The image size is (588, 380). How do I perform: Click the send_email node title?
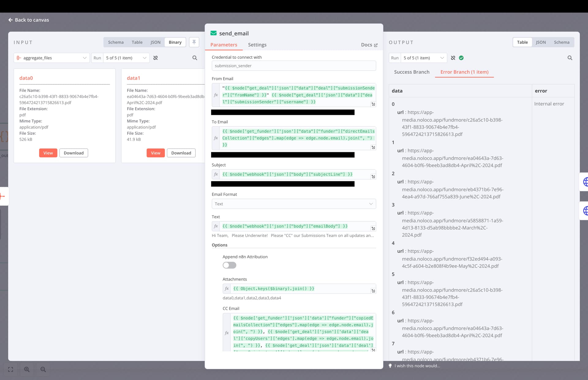(x=234, y=33)
